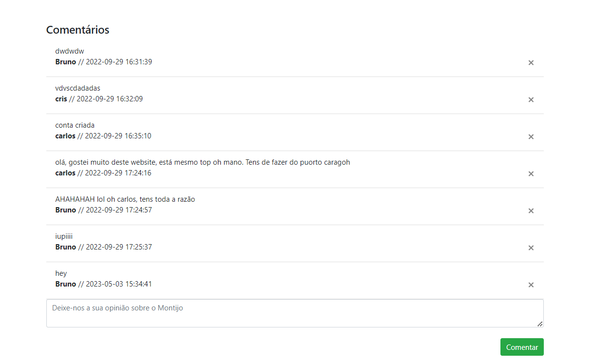Remove carlos's comment about the website being top
Image resolution: width=613 pixels, height=364 pixels.
[531, 173]
